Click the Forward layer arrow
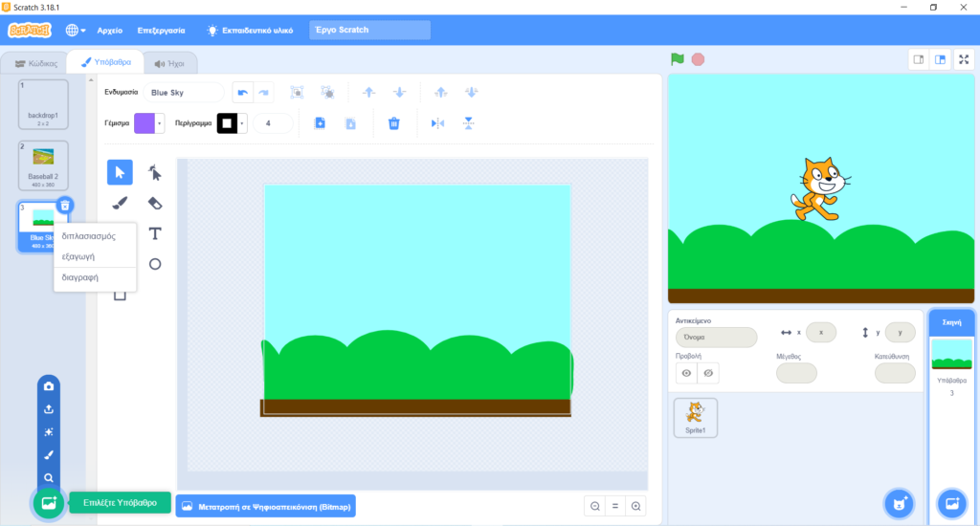Image resolution: width=980 pixels, height=526 pixels. 368,93
